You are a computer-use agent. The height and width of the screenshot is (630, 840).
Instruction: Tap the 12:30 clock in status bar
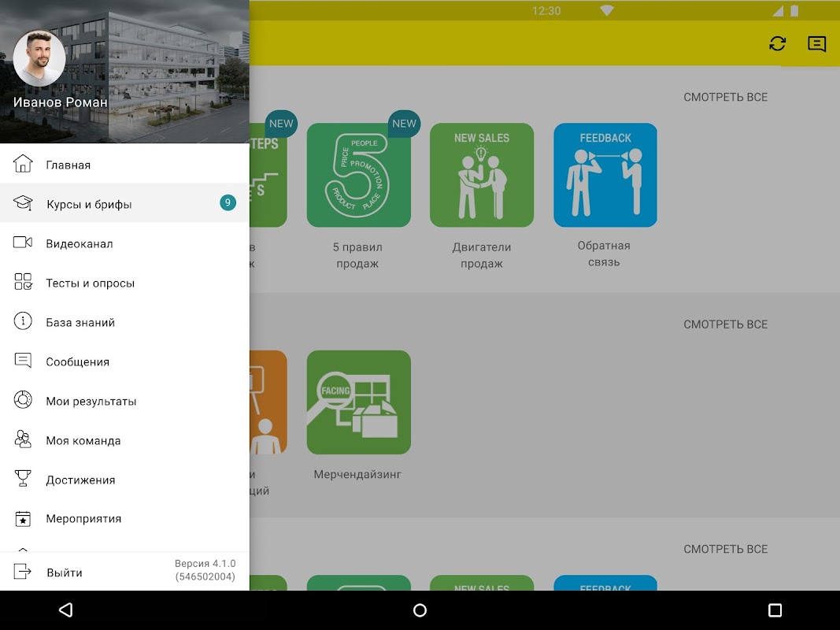pos(546,11)
